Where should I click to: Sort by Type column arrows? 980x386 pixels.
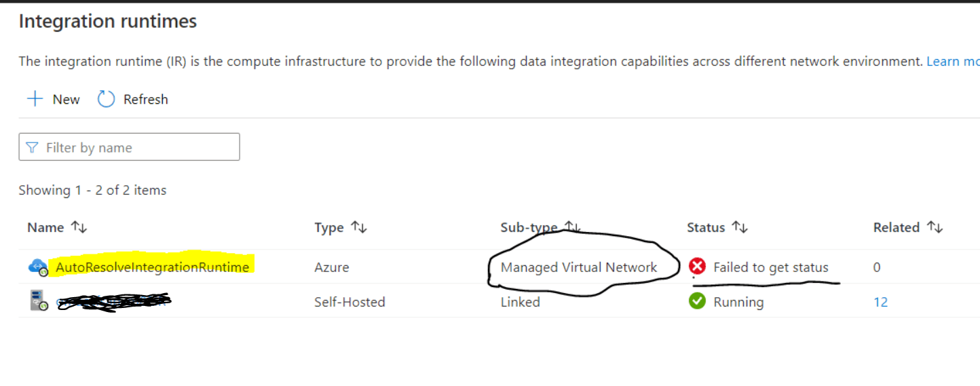click(359, 228)
